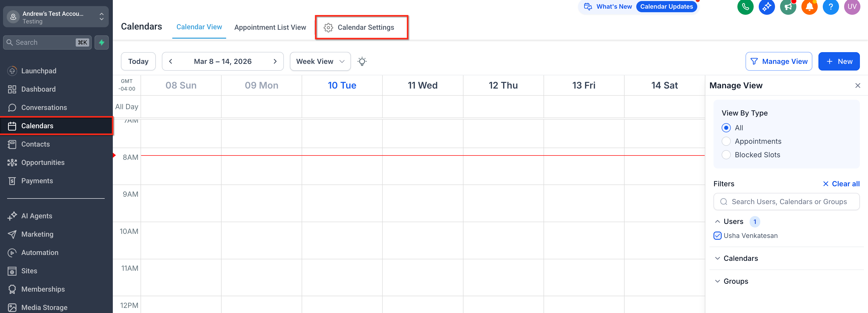
Task: Click the green phone dialer icon
Action: click(745, 7)
